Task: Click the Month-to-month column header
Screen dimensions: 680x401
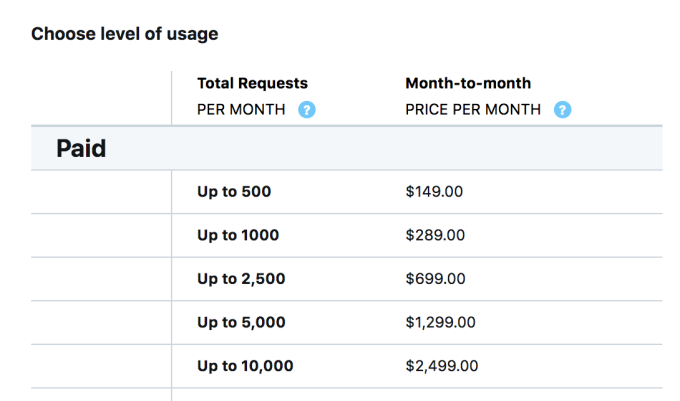Action: [x=468, y=84]
